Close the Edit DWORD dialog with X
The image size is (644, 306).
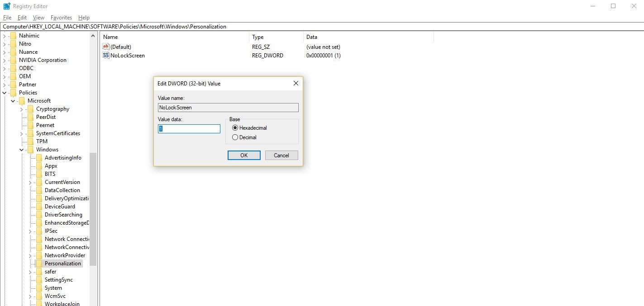296,84
